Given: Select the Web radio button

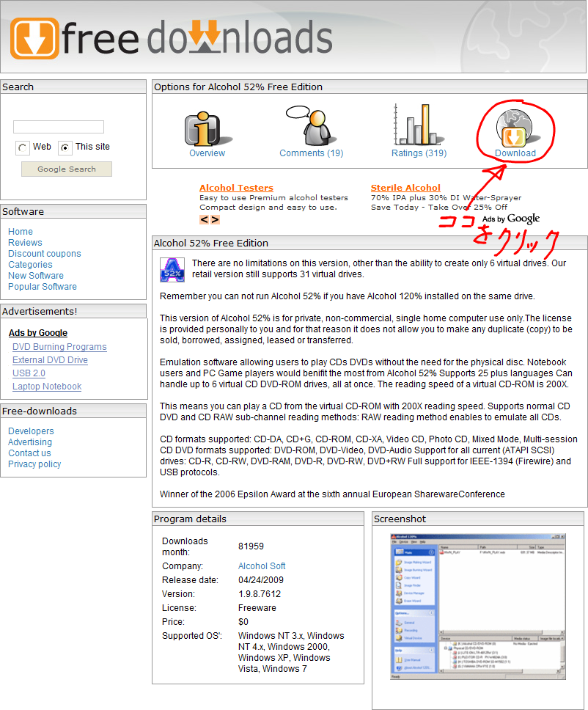Looking at the screenshot, I should click(x=22, y=147).
